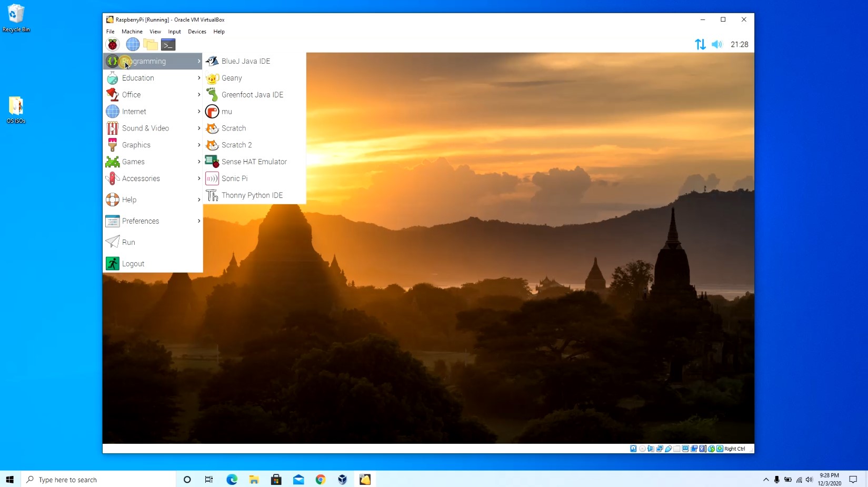868x487 pixels.
Task: Click the network adapter icon in VM status bar
Action: point(659,449)
